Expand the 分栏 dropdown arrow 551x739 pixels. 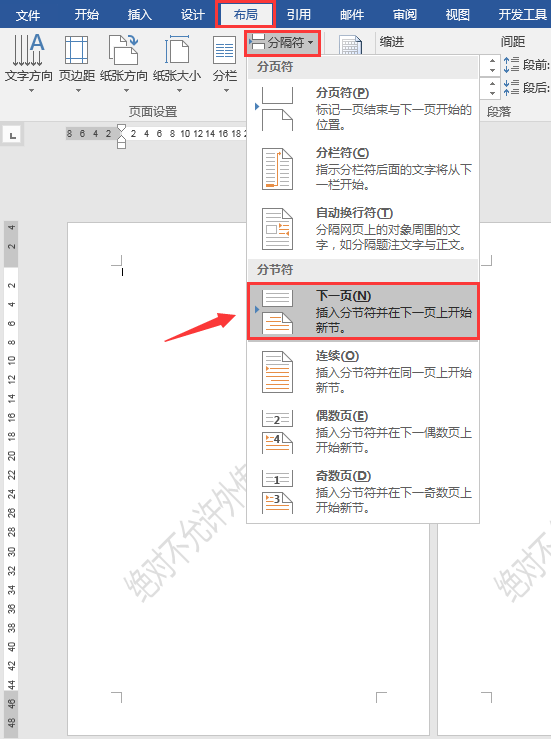[x=226, y=90]
